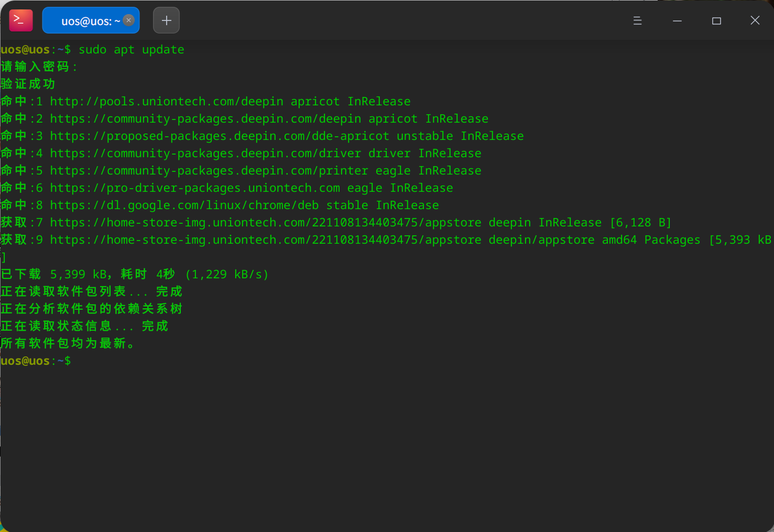The width and height of the screenshot is (774, 532).
Task: Close the terminal window
Action: [x=755, y=20]
